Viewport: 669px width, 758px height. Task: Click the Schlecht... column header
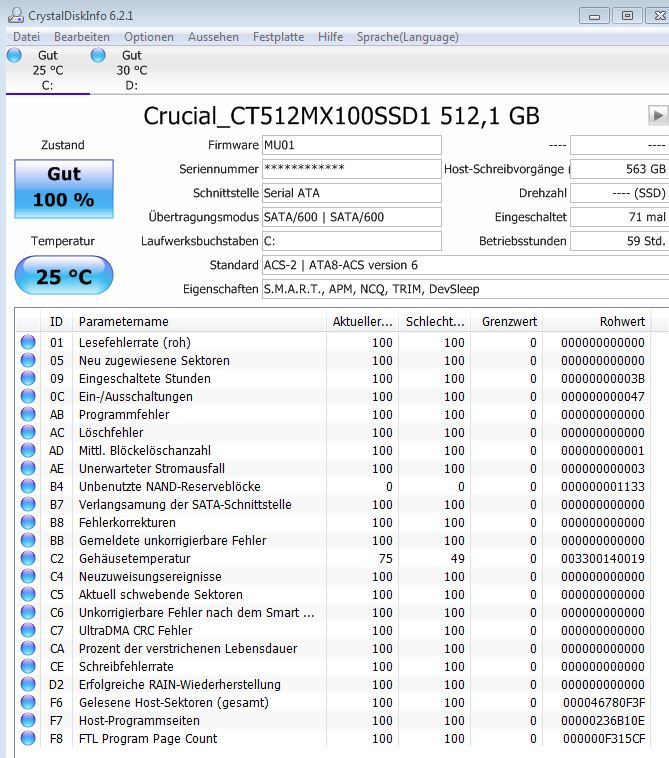point(435,321)
